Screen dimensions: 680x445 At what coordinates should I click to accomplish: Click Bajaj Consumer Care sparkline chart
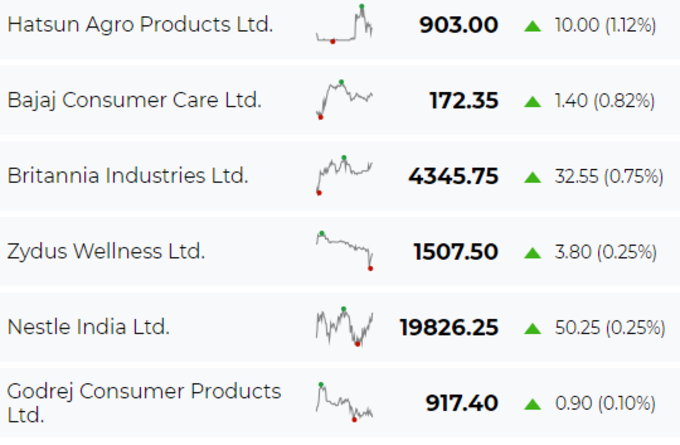(x=344, y=100)
